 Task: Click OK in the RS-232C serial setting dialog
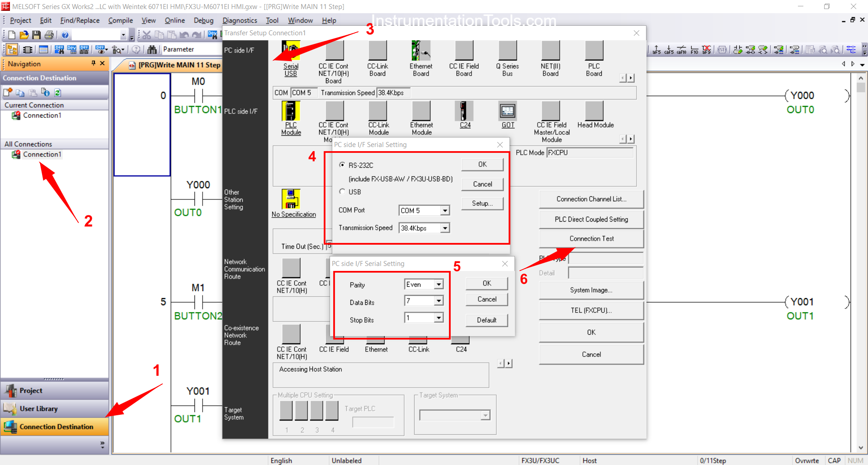point(482,164)
